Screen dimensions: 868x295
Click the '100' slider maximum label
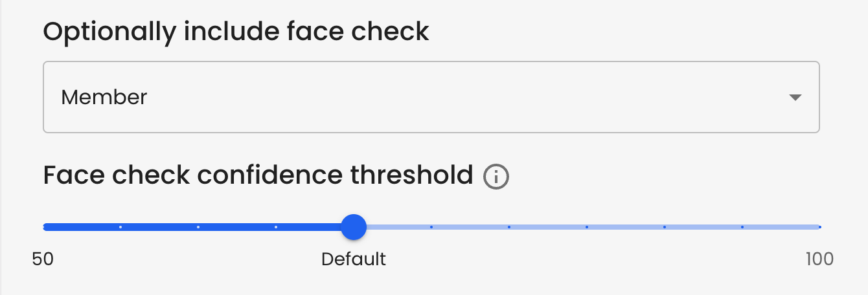coord(819,259)
